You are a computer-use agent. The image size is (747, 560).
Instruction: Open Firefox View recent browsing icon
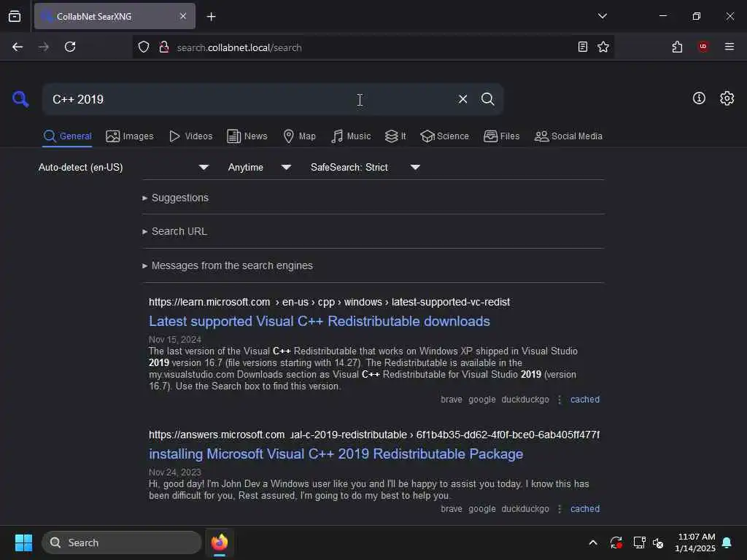15,16
